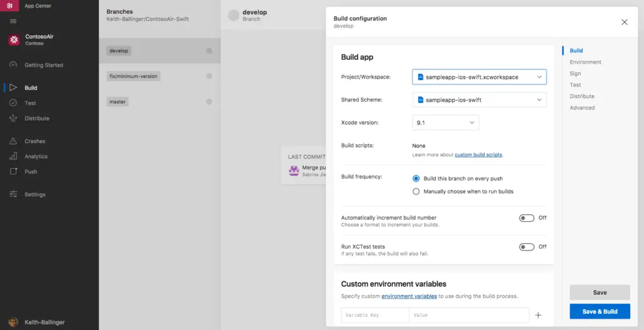This screenshot has height=330, width=644.
Task: Go to the Advanced configuration section
Action: pos(582,108)
